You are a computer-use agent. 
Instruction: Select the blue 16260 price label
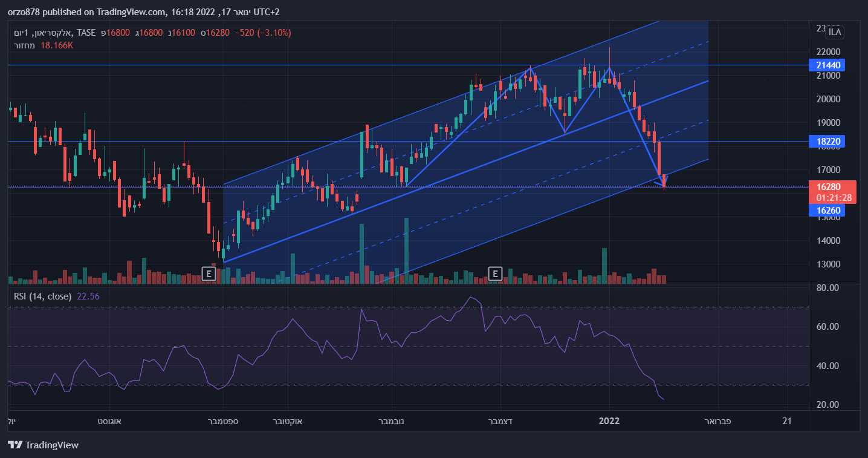point(826,210)
